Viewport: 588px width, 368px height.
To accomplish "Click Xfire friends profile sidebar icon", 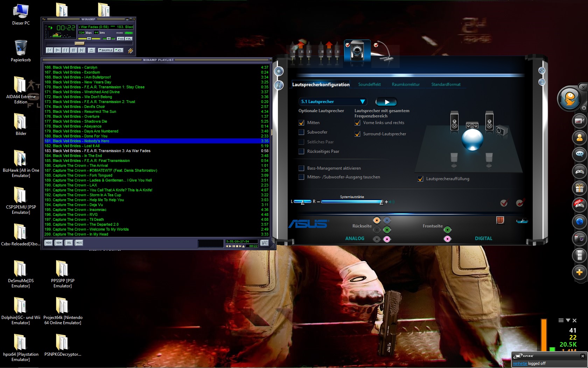I will coord(580,138).
